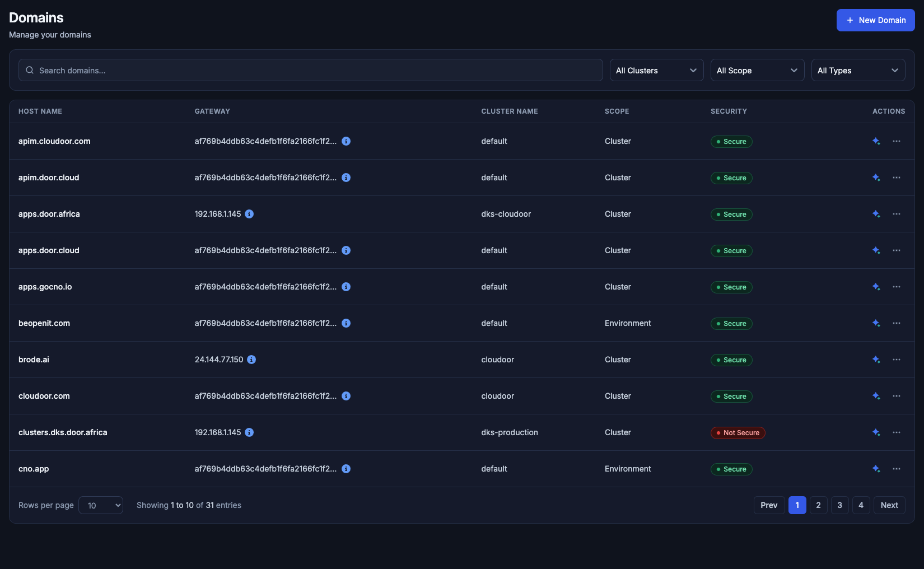
Task: Change rows per page dropdown
Action: pos(101,505)
